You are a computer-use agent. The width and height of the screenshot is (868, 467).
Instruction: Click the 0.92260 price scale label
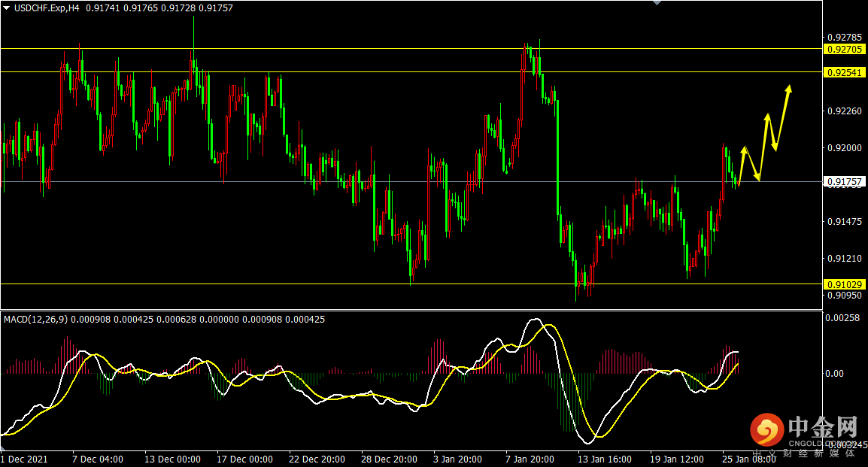click(x=844, y=111)
